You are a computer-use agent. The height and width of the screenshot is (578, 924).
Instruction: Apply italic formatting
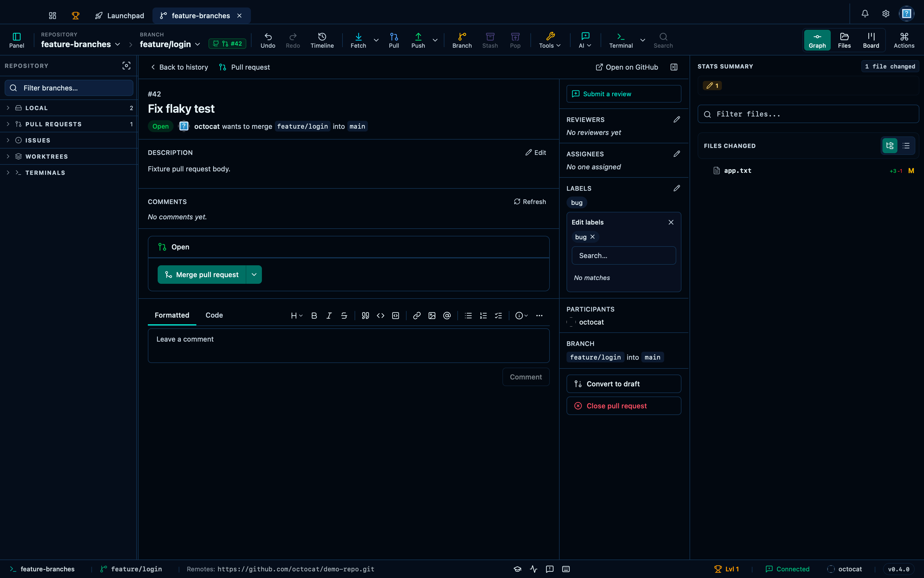click(329, 316)
